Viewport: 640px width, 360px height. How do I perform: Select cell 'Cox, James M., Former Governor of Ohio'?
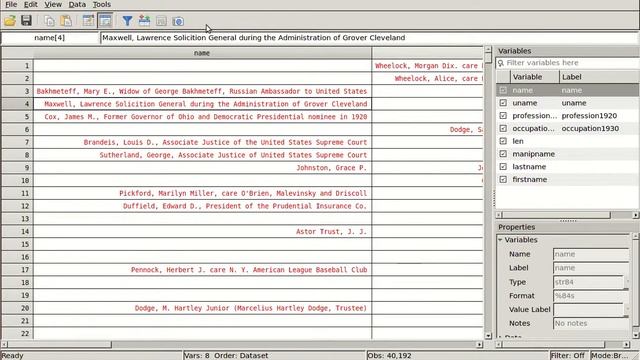pos(202,117)
